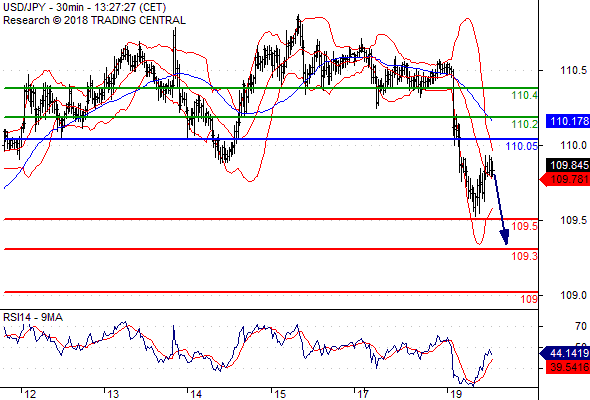
Task: Click the date marker 12 on time axis
Action: [x=30, y=394]
